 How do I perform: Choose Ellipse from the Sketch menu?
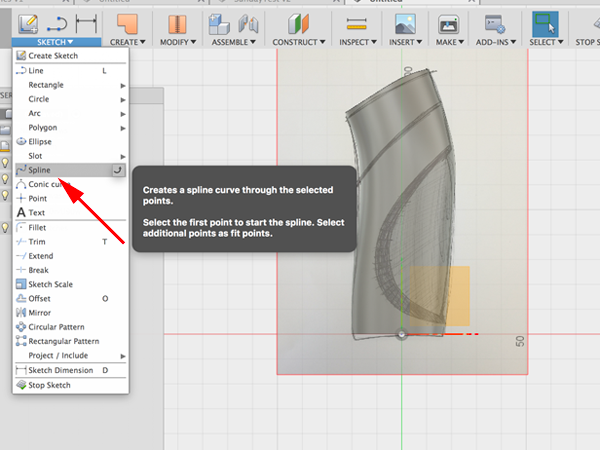point(70,142)
